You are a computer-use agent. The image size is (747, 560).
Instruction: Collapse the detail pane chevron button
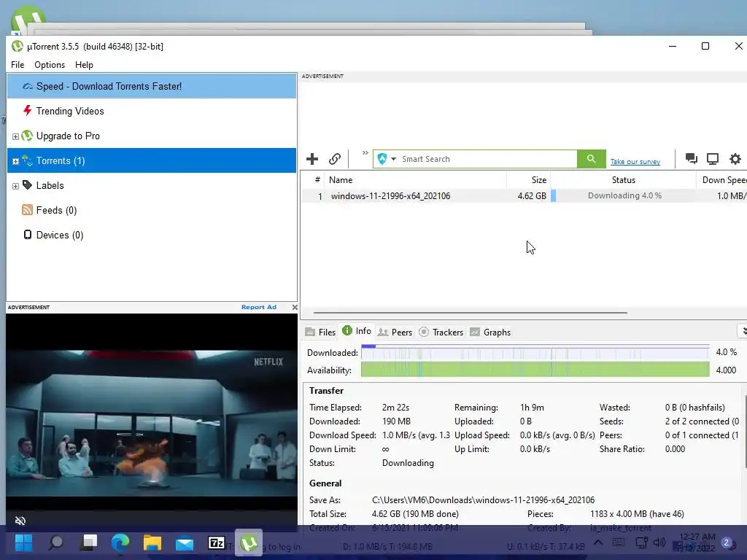743,331
